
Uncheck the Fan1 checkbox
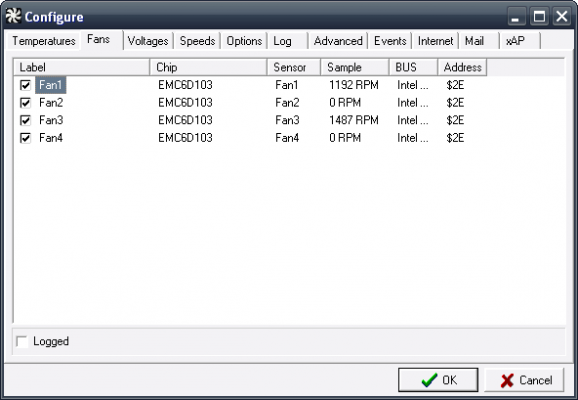click(x=25, y=85)
